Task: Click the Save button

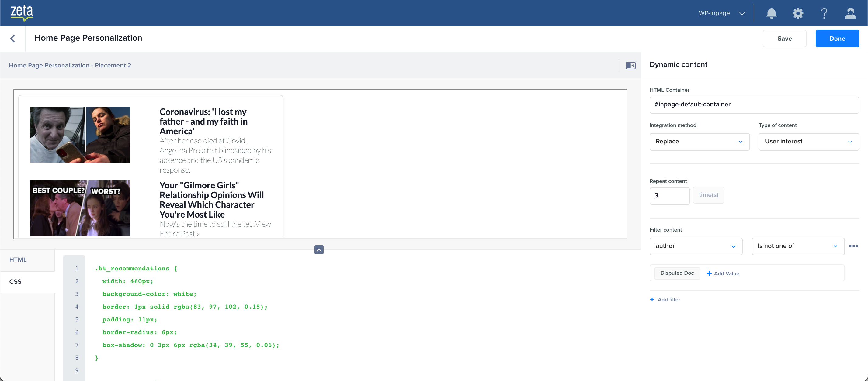Action: 784,38
